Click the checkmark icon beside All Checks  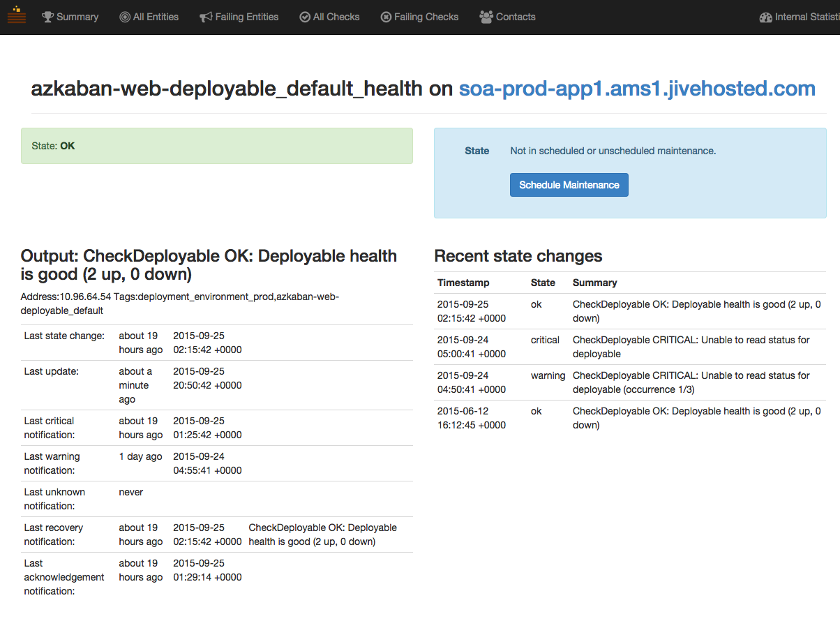pyautogui.click(x=305, y=17)
